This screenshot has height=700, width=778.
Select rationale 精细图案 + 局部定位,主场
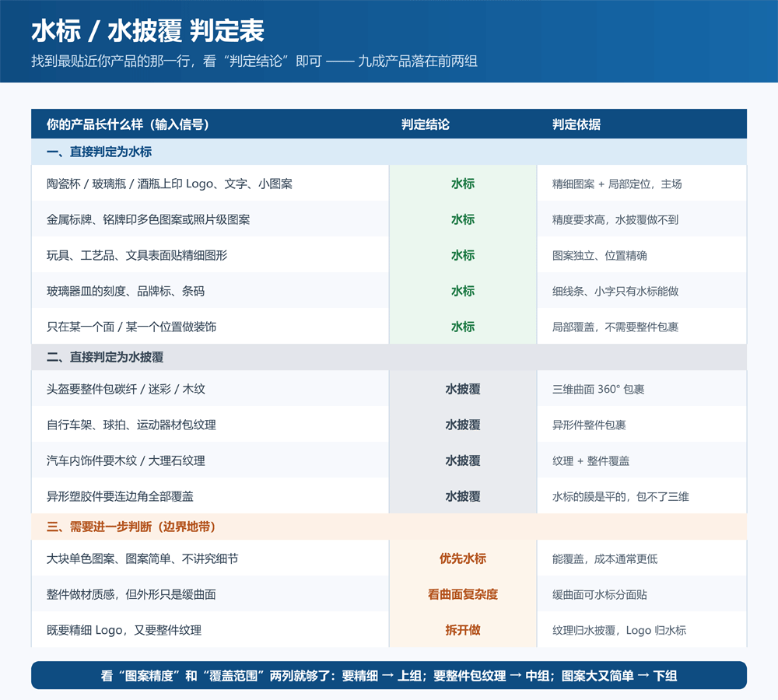click(617, 184)
